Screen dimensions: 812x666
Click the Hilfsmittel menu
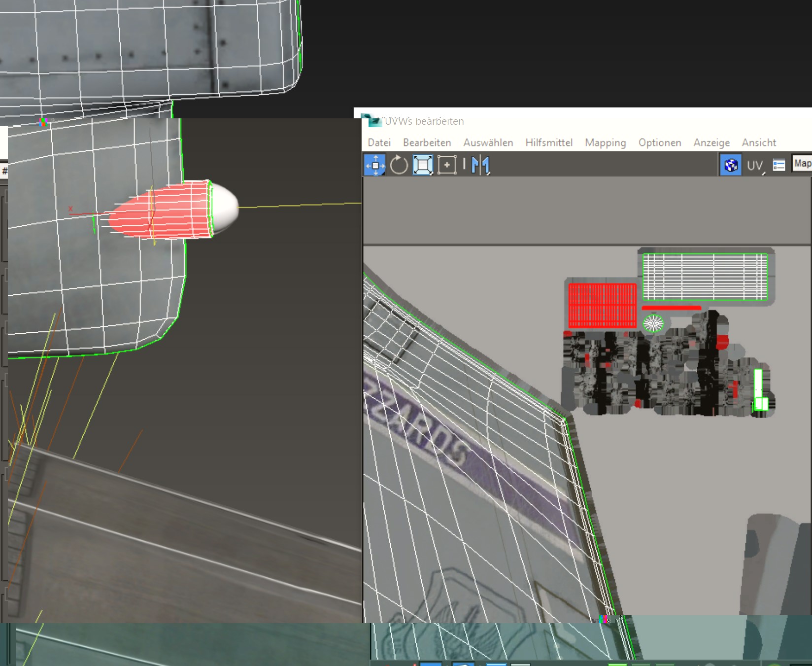click(x=548, y=142)
